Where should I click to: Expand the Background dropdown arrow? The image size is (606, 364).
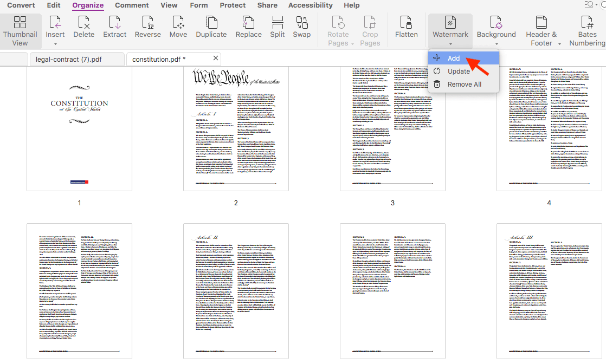(x=497, y=44)
